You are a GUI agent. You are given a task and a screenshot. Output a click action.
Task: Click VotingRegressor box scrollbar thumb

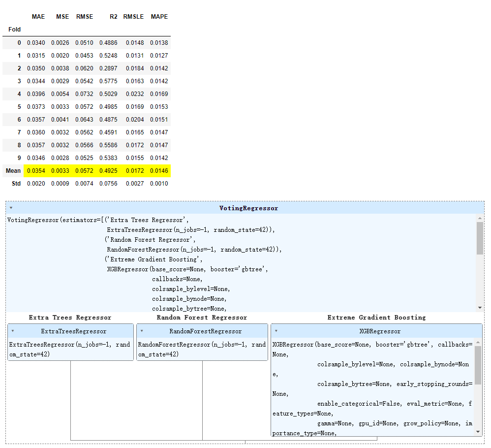pos(479,238)
